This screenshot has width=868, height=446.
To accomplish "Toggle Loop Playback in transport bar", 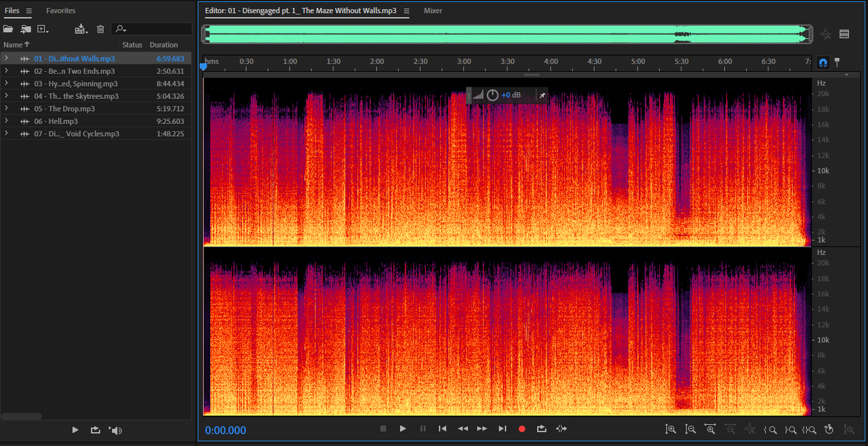I will coord(542,428).
